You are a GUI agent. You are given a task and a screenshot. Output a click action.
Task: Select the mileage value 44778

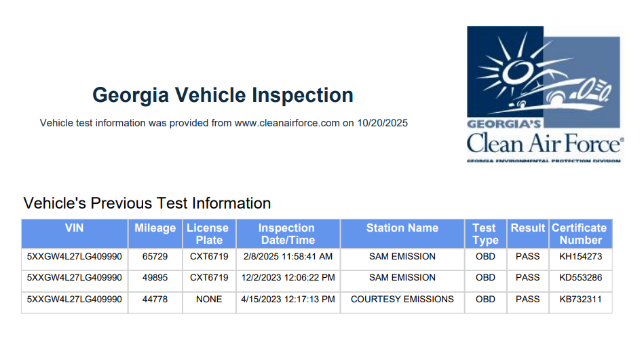click(155, 299)
